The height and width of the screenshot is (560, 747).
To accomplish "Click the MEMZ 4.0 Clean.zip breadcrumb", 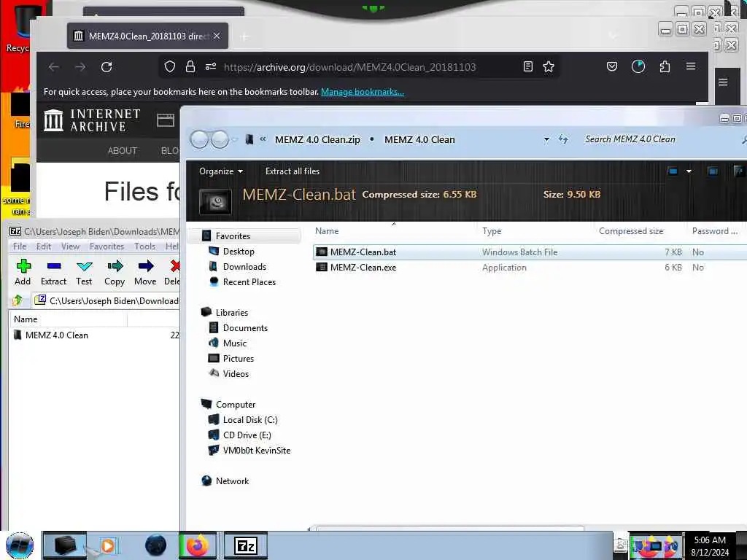I will coord(317,139).
